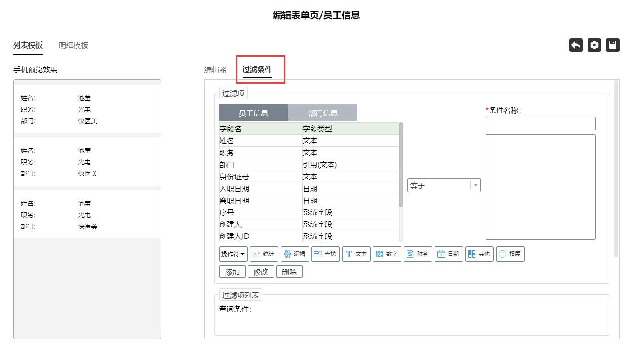Switch to 列表模板 tab
Screen dimensions: 644x356
tap(28, 45)
